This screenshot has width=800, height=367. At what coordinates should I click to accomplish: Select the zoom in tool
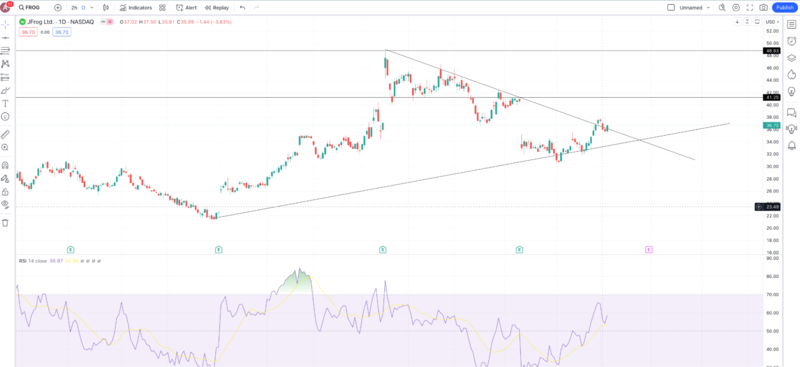point(5,148)
